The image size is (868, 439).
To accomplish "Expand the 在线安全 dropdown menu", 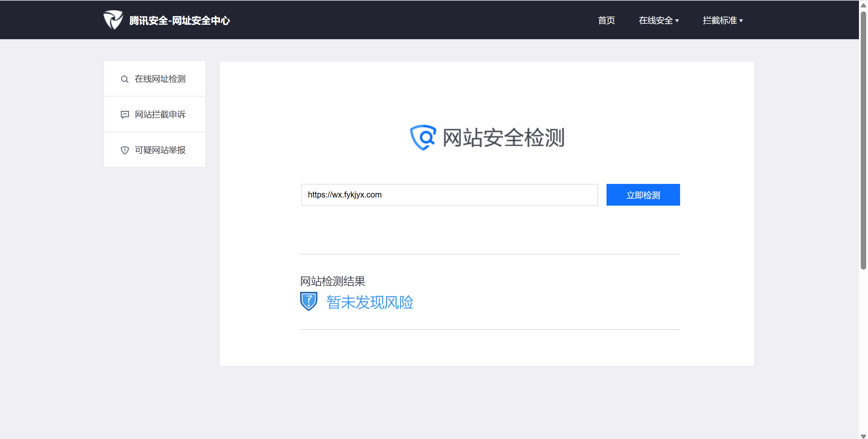I will 658,21.
